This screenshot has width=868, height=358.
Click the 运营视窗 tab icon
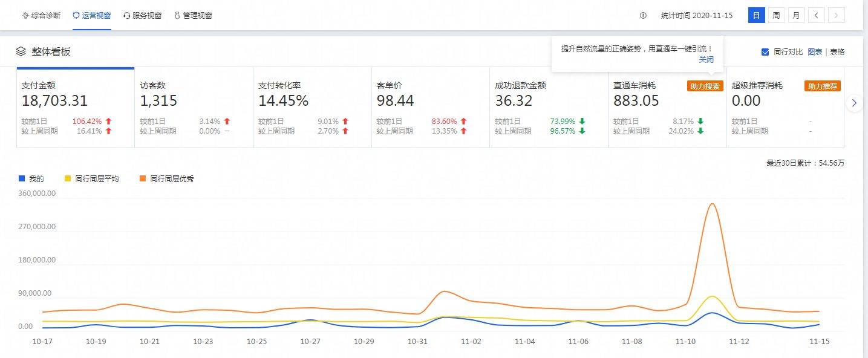click(76, 15)
